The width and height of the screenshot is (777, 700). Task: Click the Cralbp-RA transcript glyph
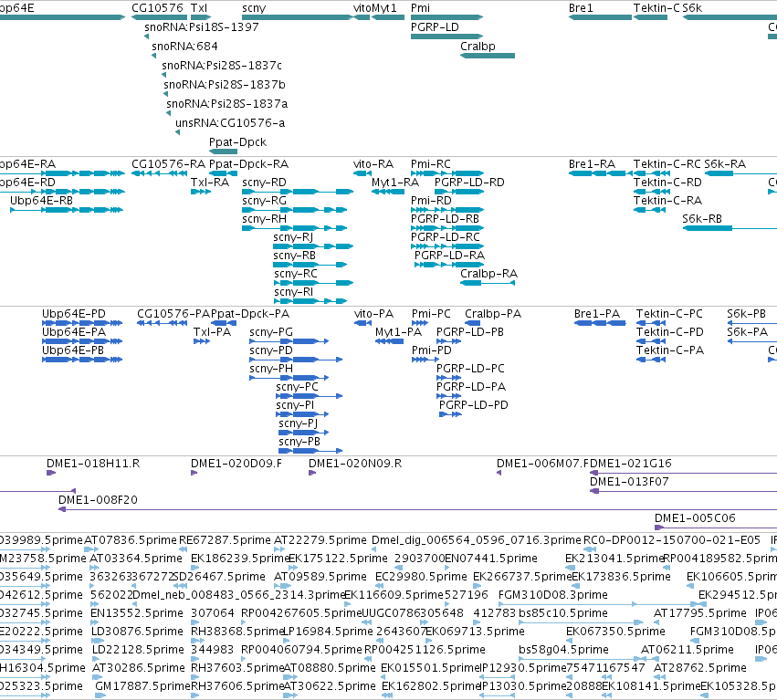click(488, 283)
